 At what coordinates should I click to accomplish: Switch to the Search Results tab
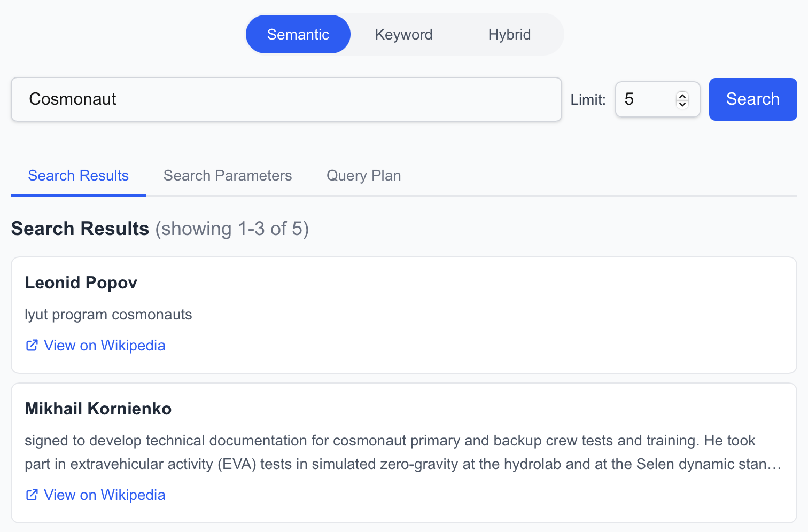tap(78, 175)
